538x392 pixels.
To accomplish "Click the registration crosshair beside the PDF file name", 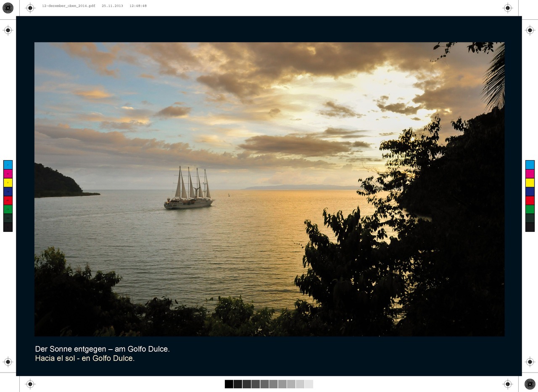I will pyautogui.click(x=30, y=8).
